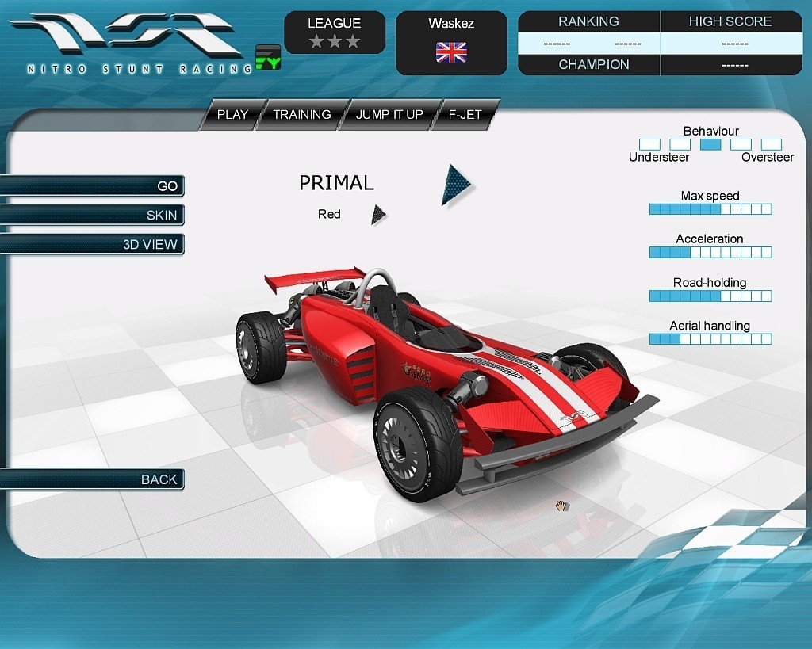
Task: Go BACK to the previous screen
Action: (x=92, y=479)
